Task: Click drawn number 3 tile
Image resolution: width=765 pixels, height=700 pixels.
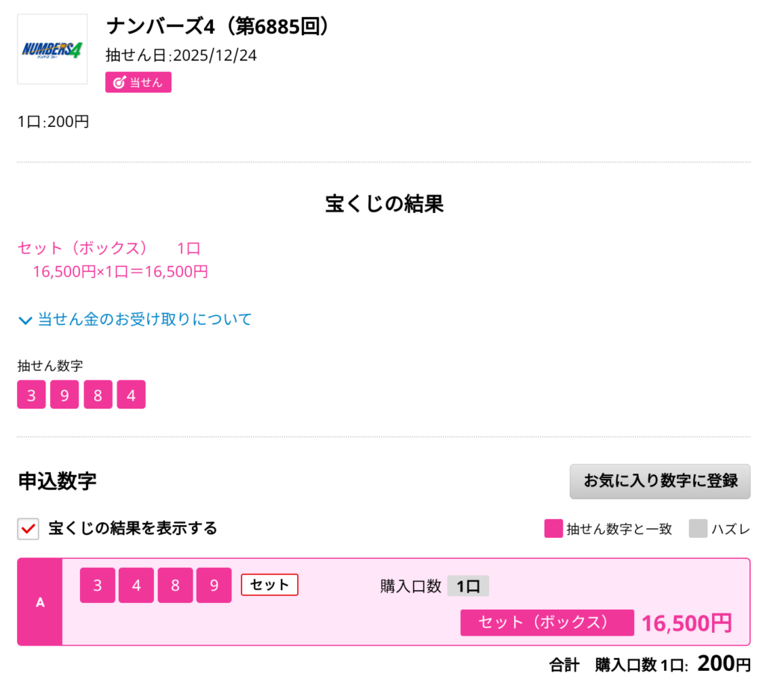Action: tap(31, 394)
